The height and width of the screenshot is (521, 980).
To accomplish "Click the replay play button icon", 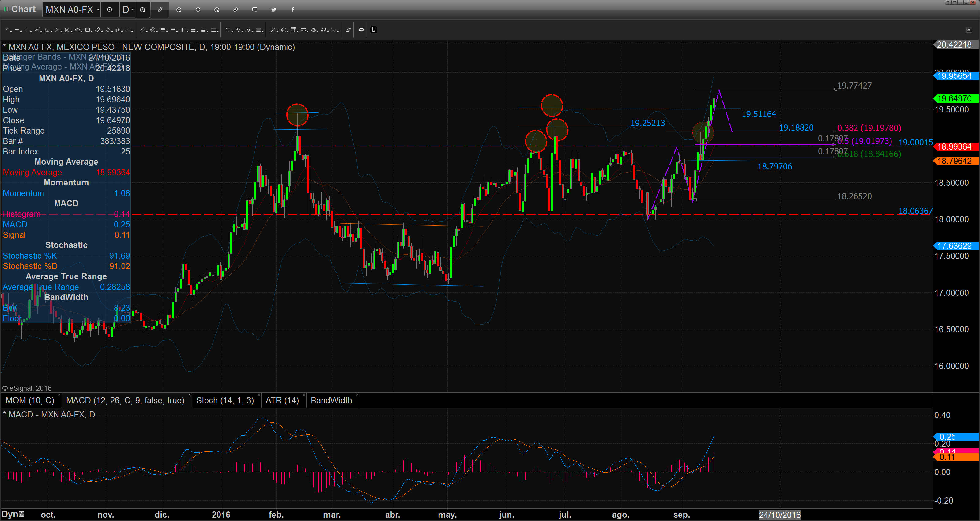I will pyautogui.click(x=198, y=10).
